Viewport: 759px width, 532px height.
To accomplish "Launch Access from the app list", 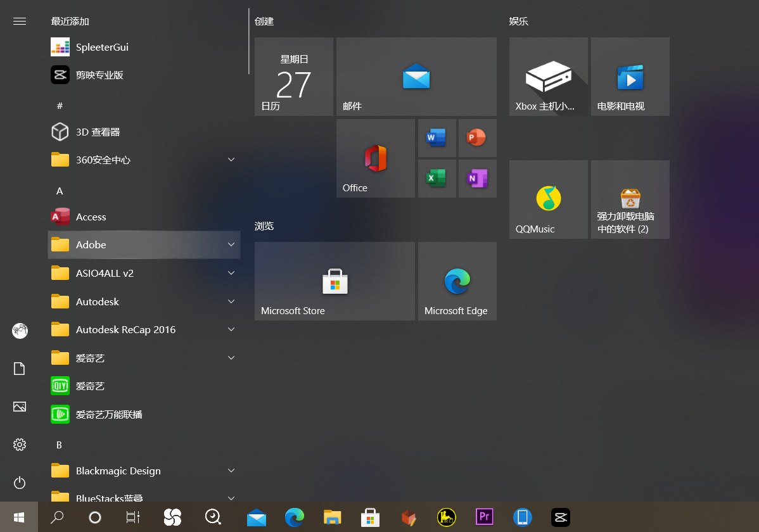I will pos(144,217).
